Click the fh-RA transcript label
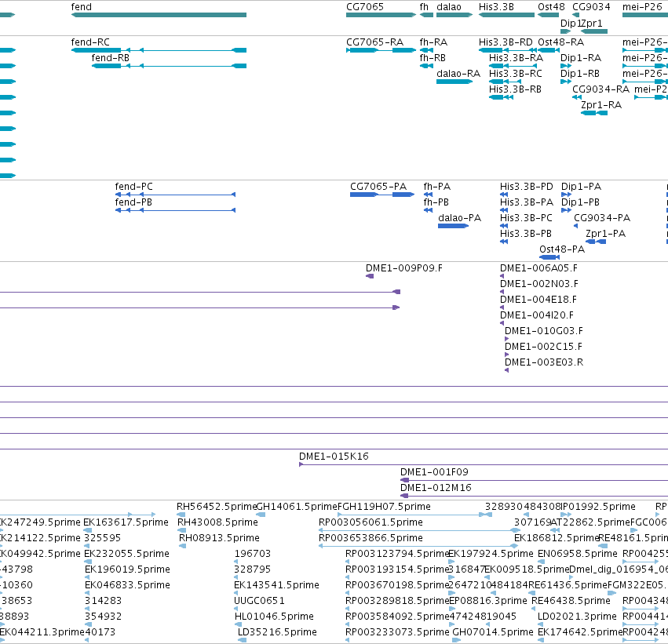This screenshot has height=644, width=668. (x=433, y=42)
